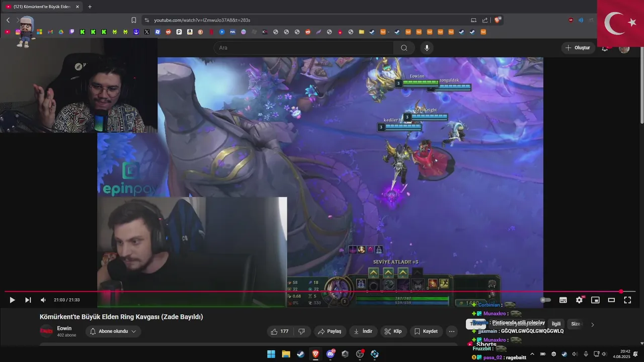Viewport: 644px width, 362px height.
Task: Dislike the video
Action: 302,331
